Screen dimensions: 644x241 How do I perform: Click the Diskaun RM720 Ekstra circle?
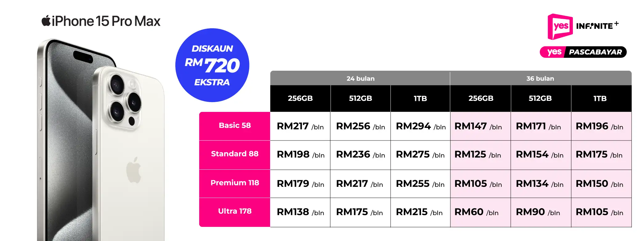[x=212, y=65]
